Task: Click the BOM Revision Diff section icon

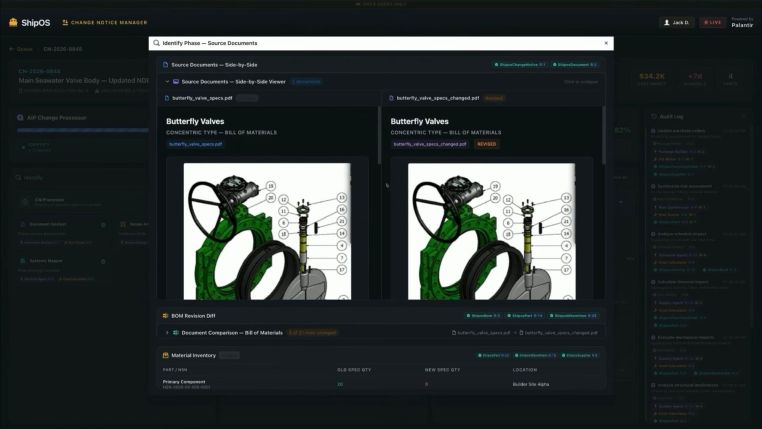Action: coord(165,315)
